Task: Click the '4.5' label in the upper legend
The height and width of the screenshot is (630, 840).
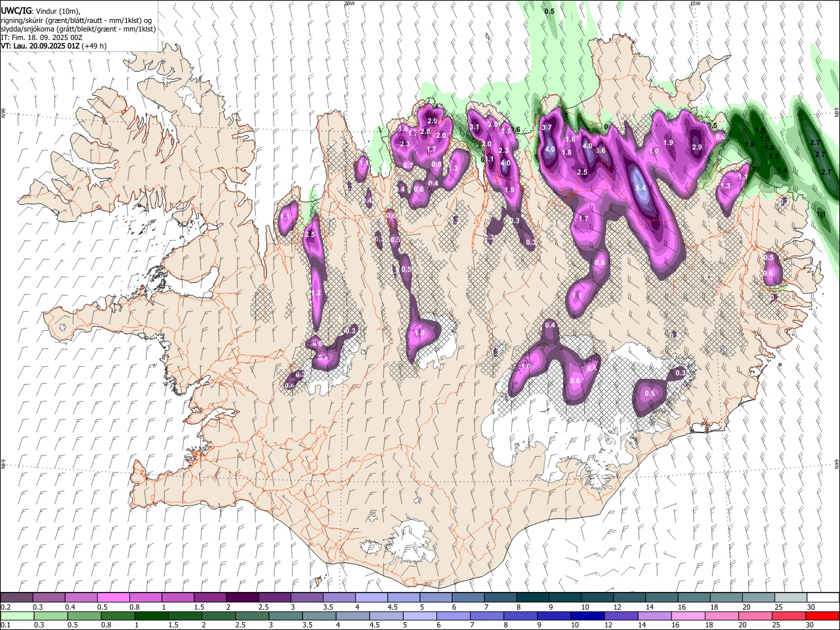Action: tap(392, 607)
